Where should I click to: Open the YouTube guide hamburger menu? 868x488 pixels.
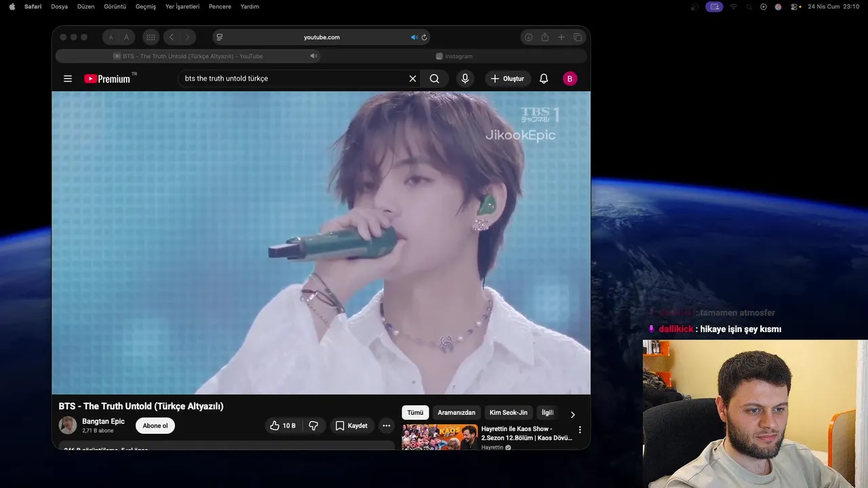coord(68,79)
